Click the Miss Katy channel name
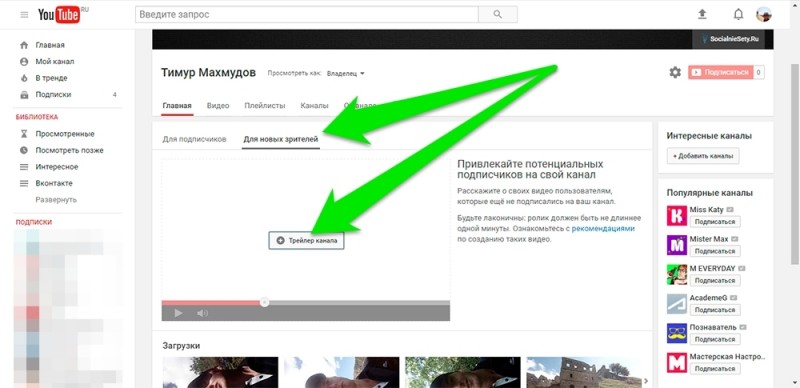Screen dimensions: 800x388 [707, 210]
